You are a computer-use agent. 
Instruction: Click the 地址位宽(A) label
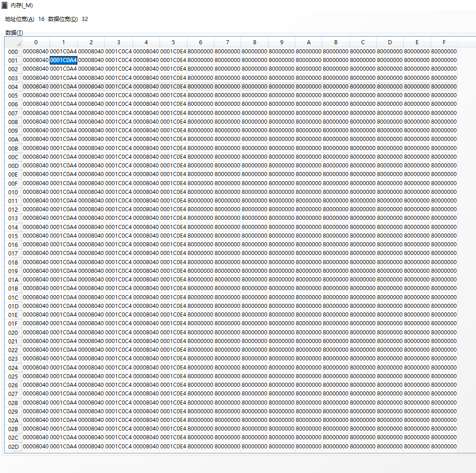tap(20, 19)
